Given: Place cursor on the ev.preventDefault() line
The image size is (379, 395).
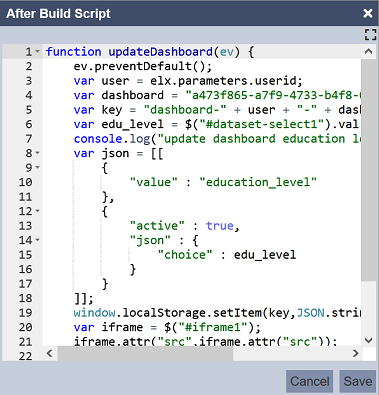Looking at the screenshot, I should (143, 66).
